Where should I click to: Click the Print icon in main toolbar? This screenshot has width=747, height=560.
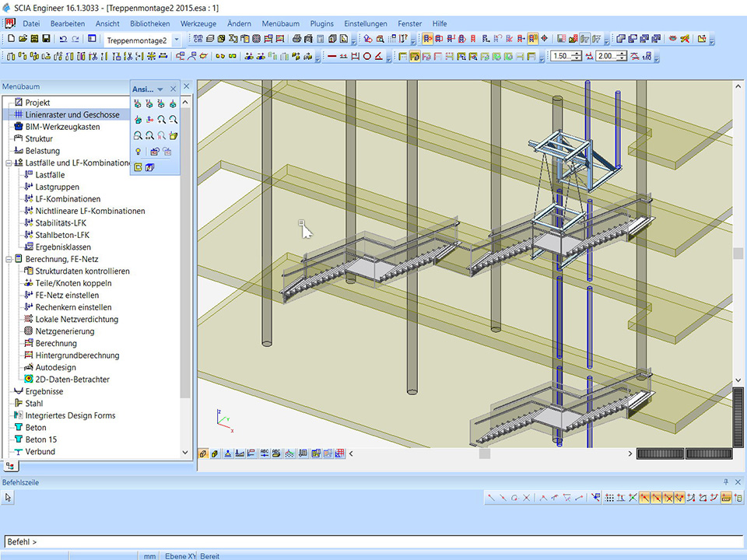296,39
